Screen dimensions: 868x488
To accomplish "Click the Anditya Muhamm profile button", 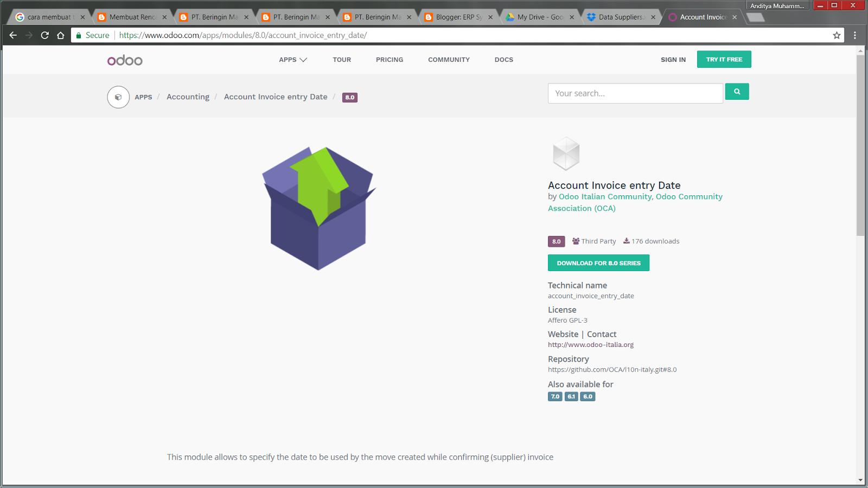I will [777, 6].
